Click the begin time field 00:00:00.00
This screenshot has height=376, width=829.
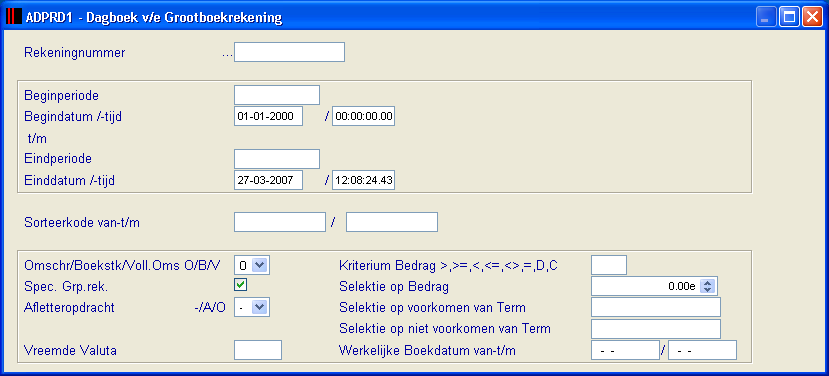pos(364,116)
